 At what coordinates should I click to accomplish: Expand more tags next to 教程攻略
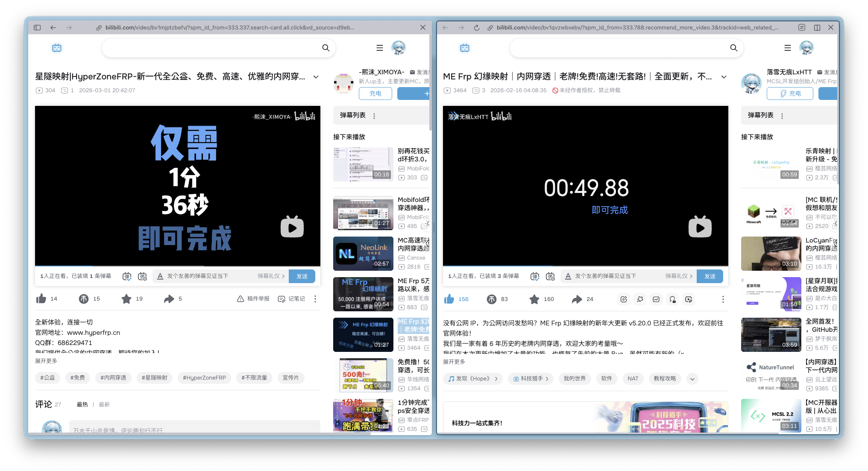[x=692, y=379]
